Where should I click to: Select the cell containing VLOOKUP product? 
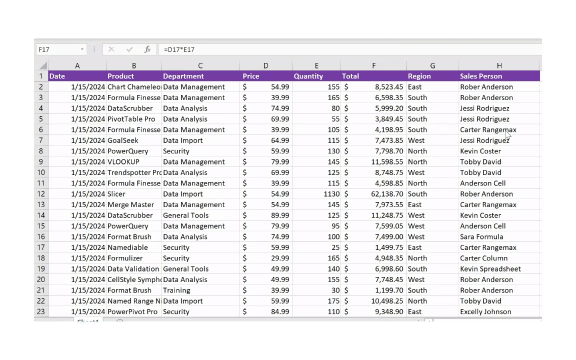point(134,162)
